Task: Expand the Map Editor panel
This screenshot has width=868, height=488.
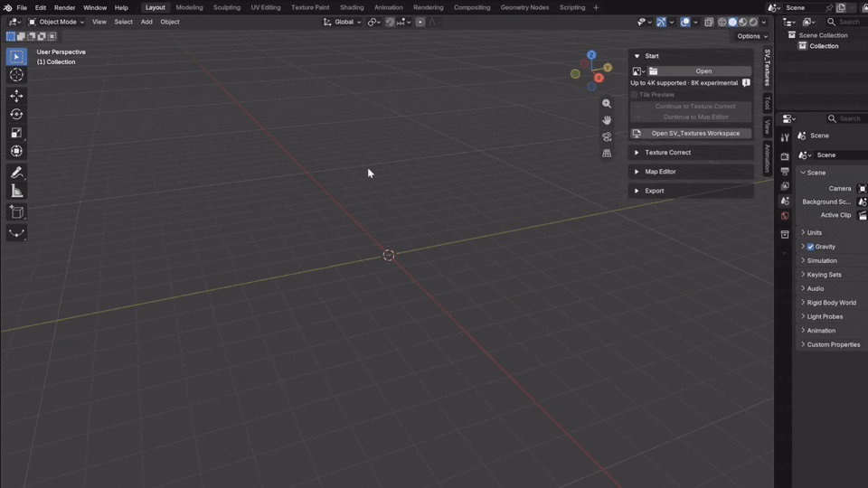Action: 637,172
